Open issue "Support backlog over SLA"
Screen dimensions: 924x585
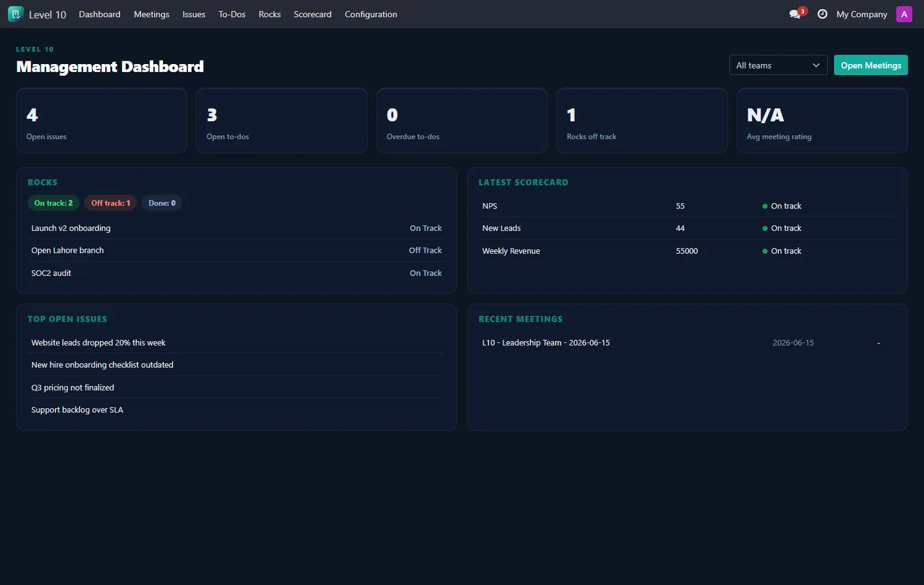tap(236, 410)
